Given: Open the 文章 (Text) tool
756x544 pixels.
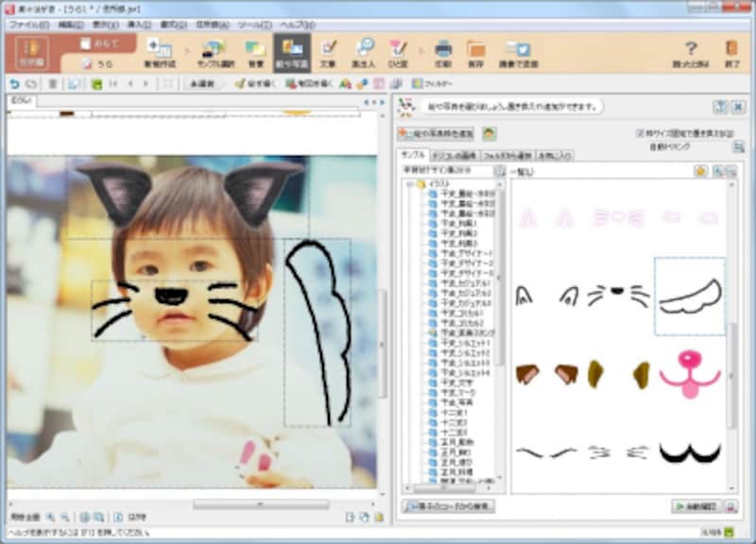Looking at the screenshot, I should (328, 53).
